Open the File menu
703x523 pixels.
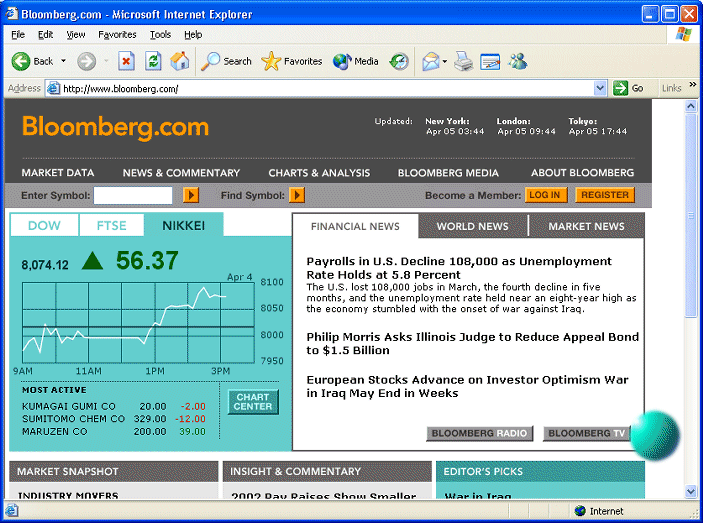(x=18, y=35)
